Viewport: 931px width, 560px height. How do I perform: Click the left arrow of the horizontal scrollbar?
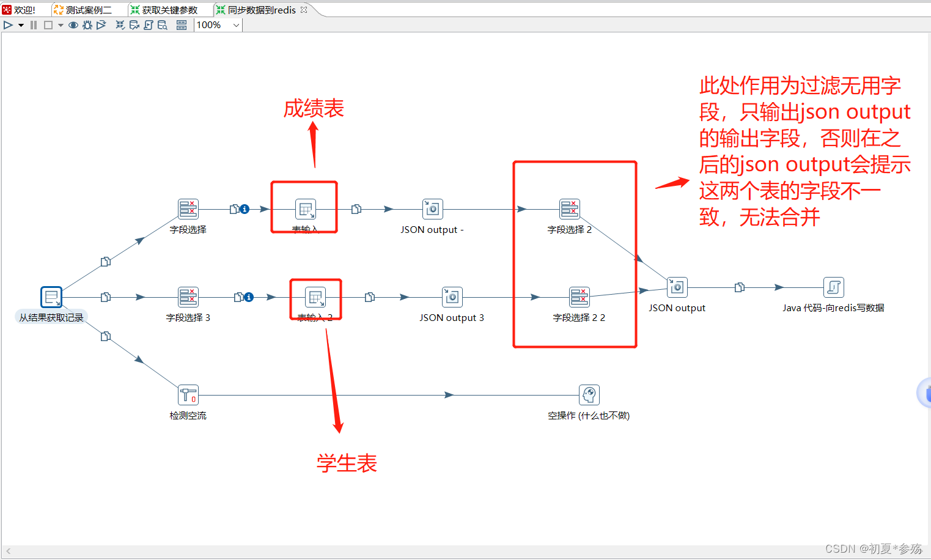click(9, 551)
